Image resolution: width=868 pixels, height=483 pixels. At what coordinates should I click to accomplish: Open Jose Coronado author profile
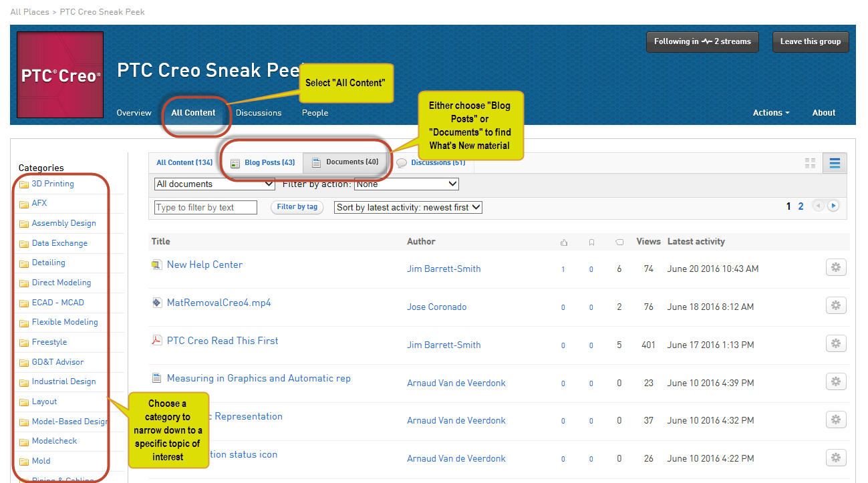click(x=437, y=307)
